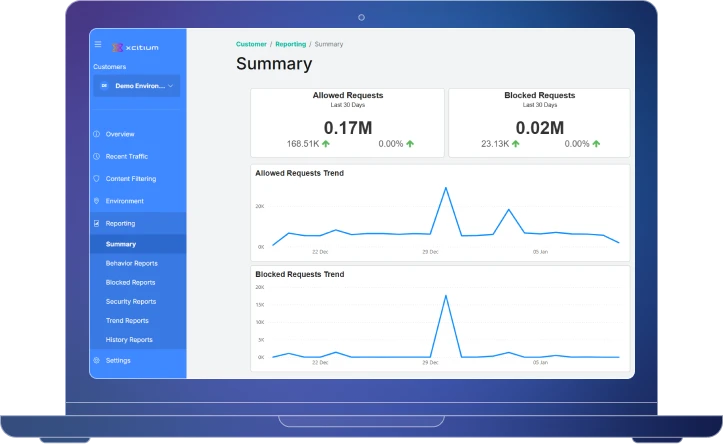Screen dimensions: 723x444
Task: Click the Reporting breadcrumb link
Action: [290, 44]
